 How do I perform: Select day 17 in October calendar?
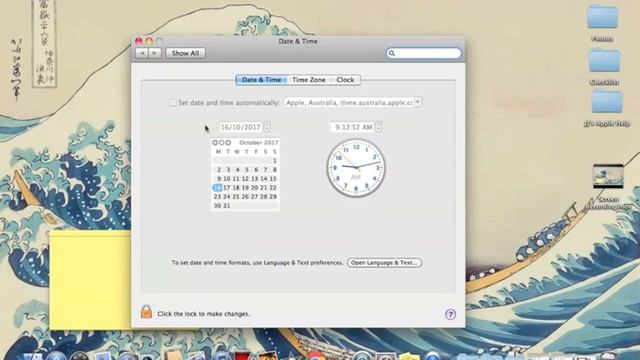pyautogui.click(x=227, y=188)
